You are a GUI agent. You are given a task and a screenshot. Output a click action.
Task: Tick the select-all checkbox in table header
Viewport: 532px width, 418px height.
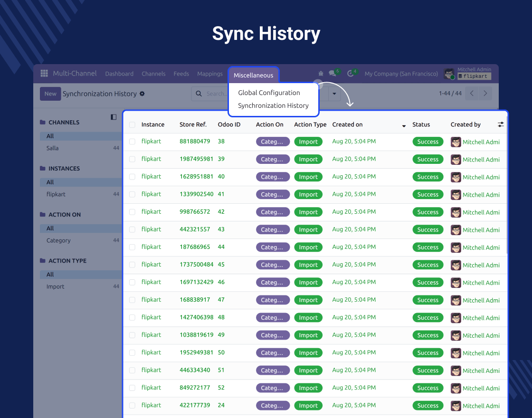133,125
